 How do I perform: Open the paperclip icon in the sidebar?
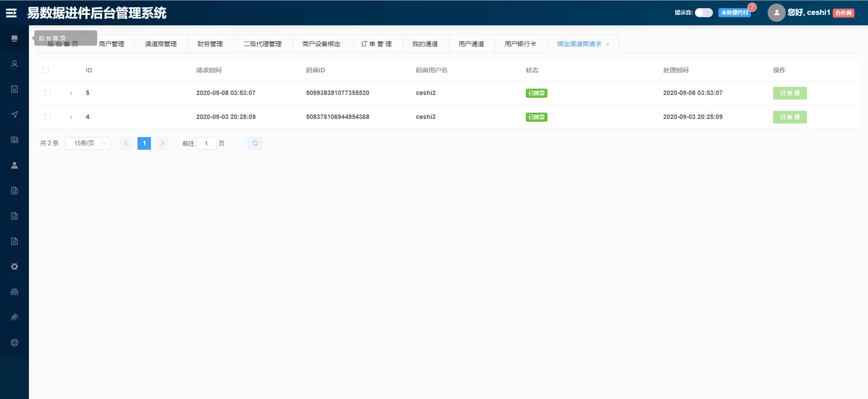pyautogui.click(x=14, y=317)
